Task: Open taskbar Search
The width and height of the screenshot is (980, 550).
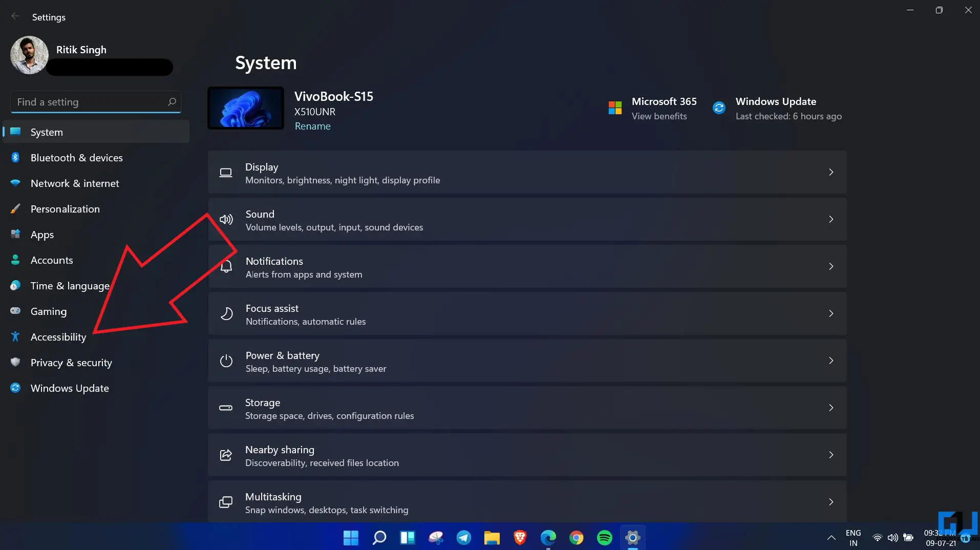Action: click(379, 538)
